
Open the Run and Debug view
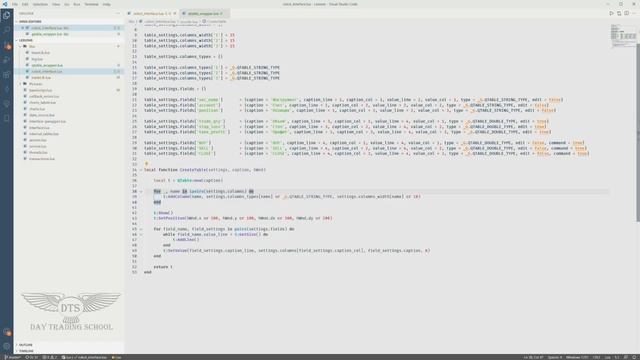pos(7,60)
